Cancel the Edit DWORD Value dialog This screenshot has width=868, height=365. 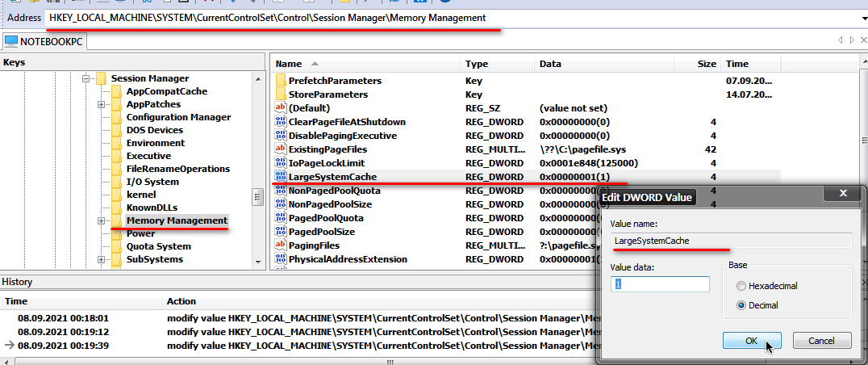point(821,341)
